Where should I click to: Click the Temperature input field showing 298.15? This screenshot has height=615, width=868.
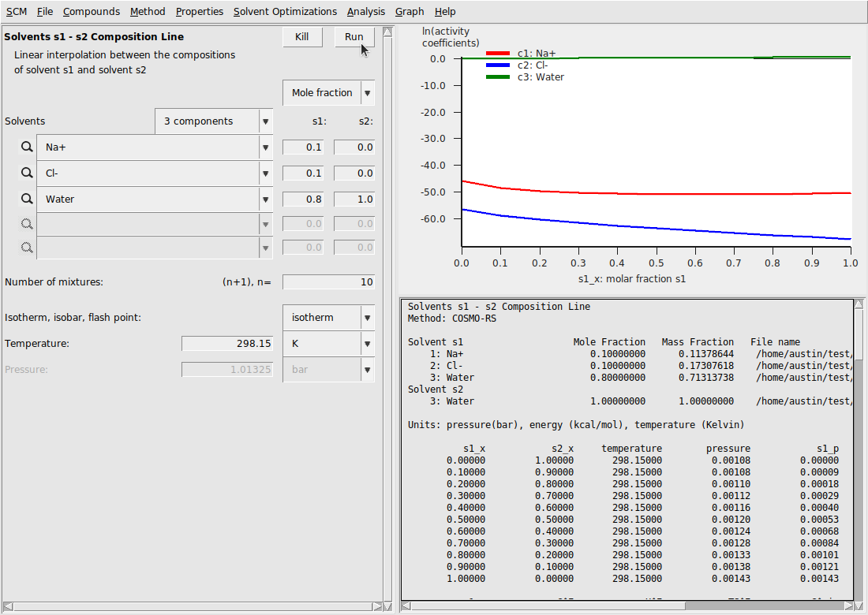(227, 344)
